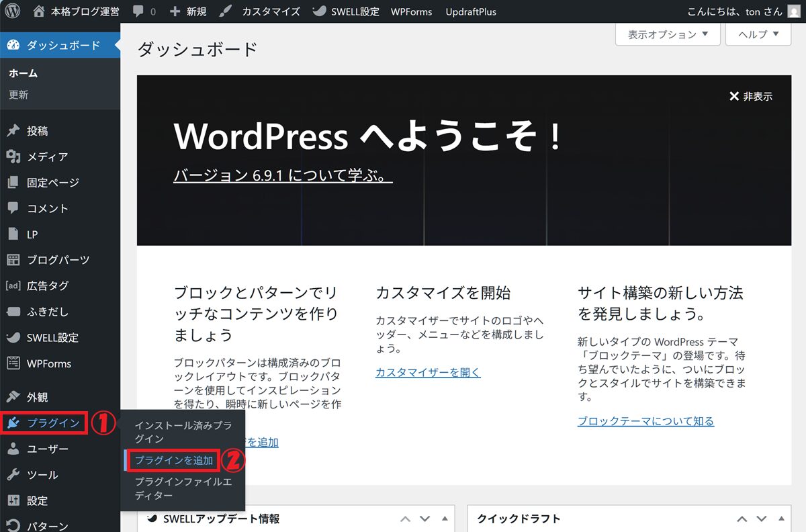Screen dimensions: 806x532
Task: Open the ヘルプ dropdown tab
Action: (758, 34)
